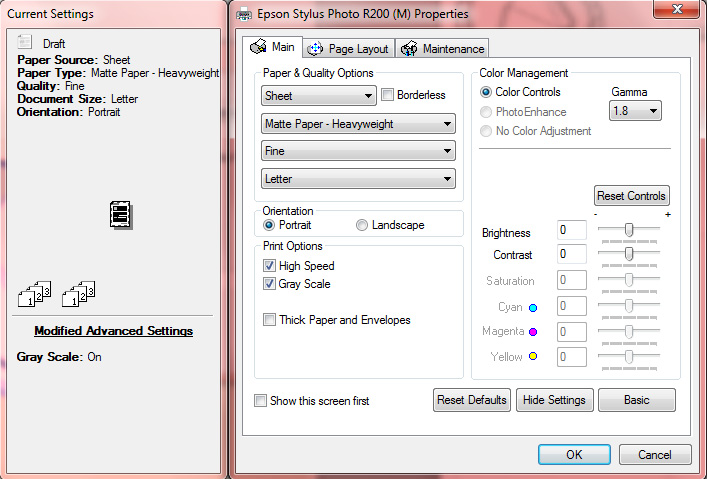This screenshot has width=707, height=479.
Task: Click 'Paper Type: Matte Paper - Heavyweight' text
Action: click(x=118, y=73)
